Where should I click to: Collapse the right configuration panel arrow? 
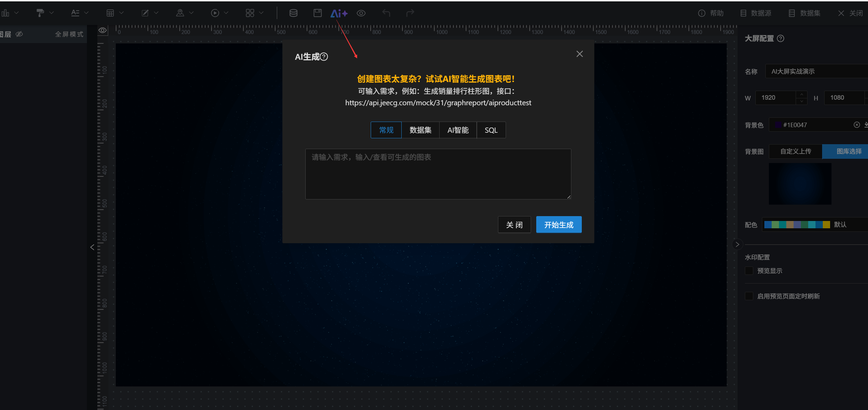(x=737, y=244)
